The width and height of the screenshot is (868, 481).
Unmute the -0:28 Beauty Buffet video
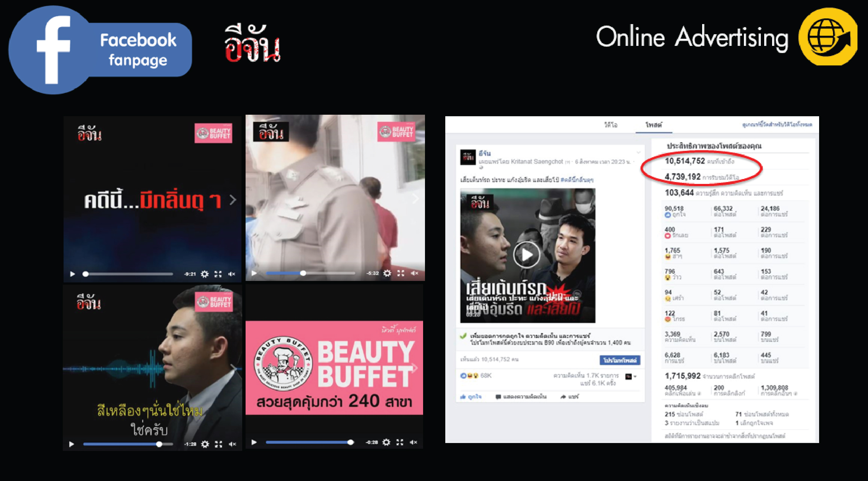click(413, 442)
